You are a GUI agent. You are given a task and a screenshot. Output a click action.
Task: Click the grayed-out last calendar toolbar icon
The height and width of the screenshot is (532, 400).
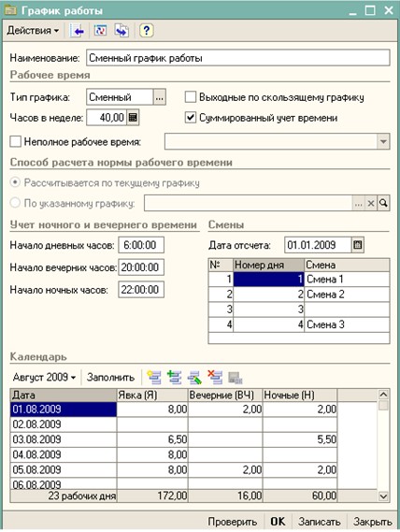pos(236,378)
